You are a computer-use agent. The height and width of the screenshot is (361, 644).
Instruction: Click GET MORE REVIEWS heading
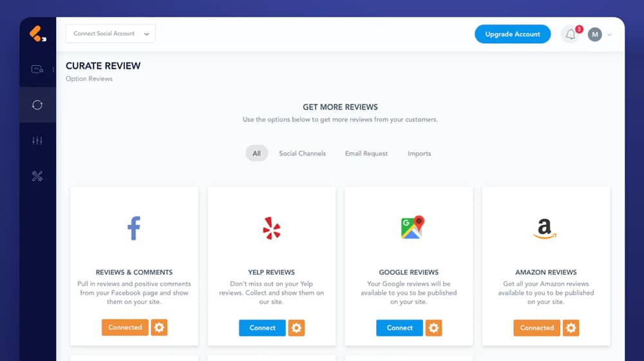tap(340, 107)
